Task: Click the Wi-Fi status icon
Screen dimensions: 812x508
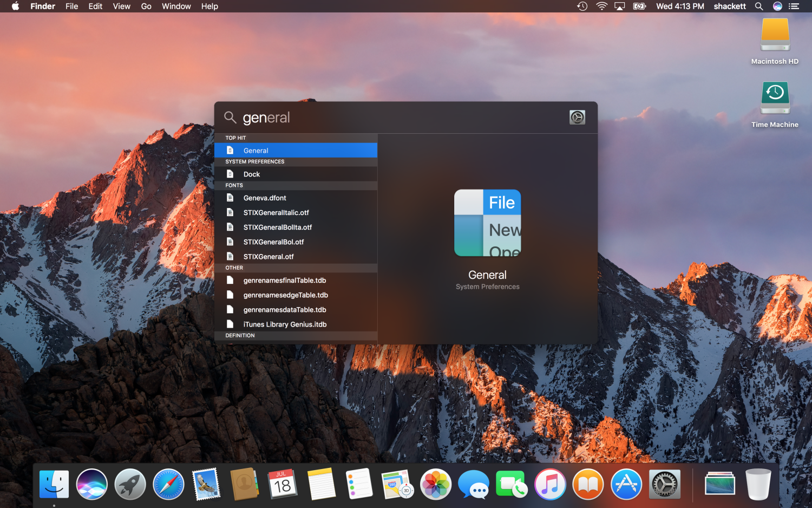Action: (601, 6)
